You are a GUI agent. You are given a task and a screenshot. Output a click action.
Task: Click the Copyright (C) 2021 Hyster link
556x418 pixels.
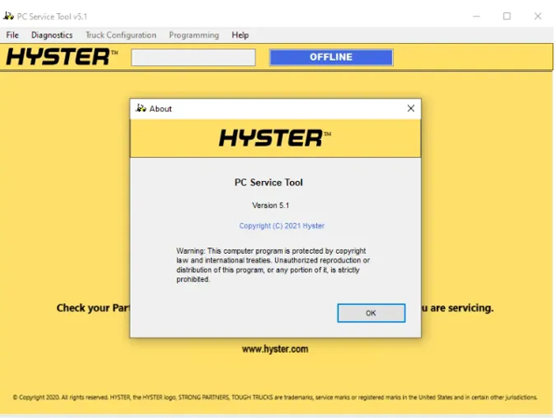(x=282, y=226)
